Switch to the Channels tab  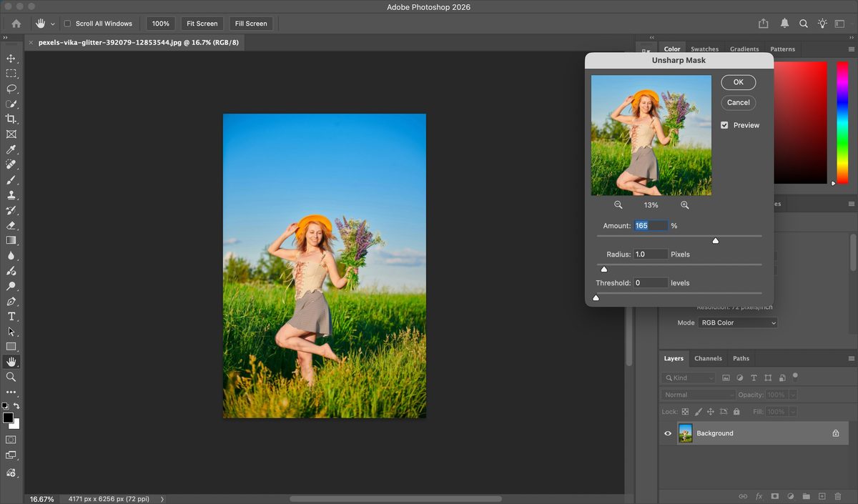[708, 358]
